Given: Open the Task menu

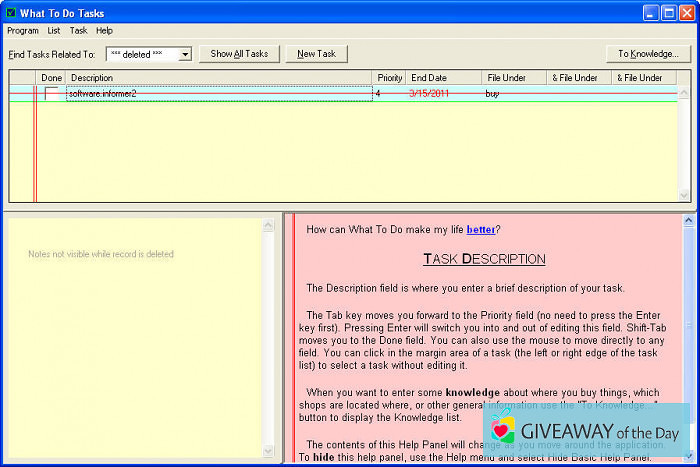Looking at the screenshot, I should coord(78,31).
